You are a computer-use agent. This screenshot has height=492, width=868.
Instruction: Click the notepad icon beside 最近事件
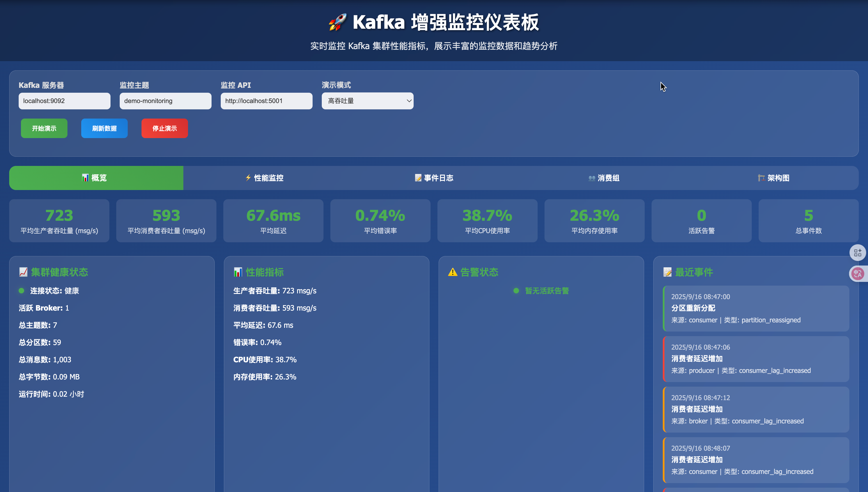pos(667,272)
